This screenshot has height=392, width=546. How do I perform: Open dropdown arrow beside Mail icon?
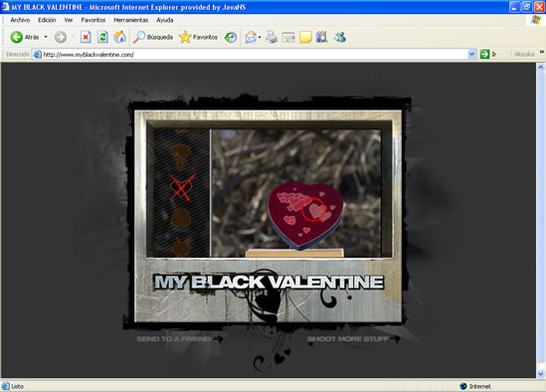click(x=260, y=37)
